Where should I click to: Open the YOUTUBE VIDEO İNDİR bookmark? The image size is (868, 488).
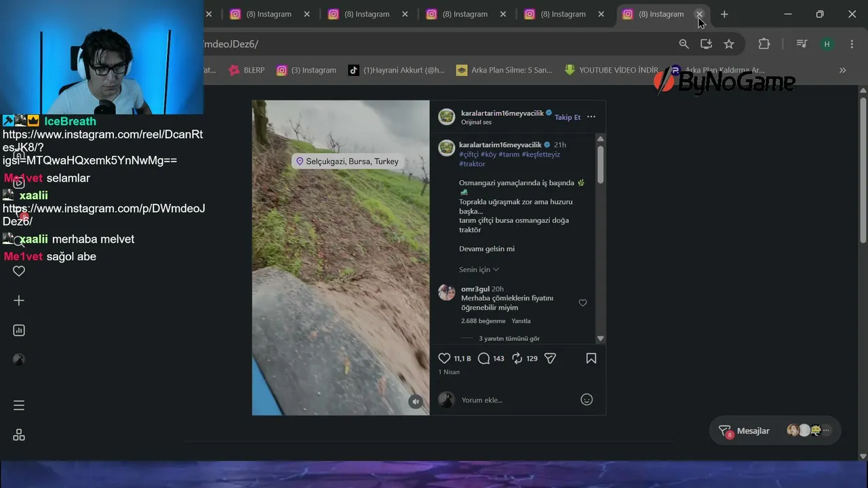611,70
